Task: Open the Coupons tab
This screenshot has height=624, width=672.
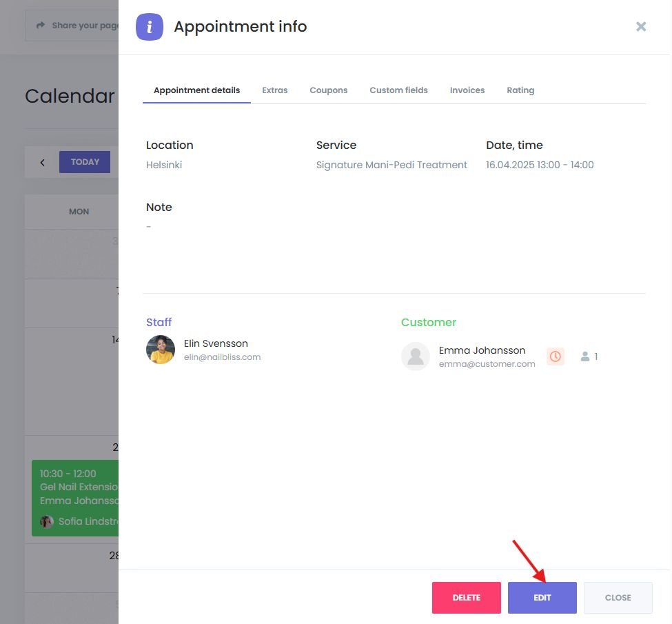Action: click(x=328, y=90)
